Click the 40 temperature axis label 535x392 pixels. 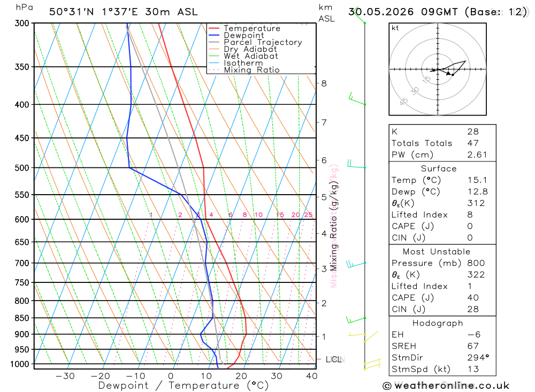(312, 376)
